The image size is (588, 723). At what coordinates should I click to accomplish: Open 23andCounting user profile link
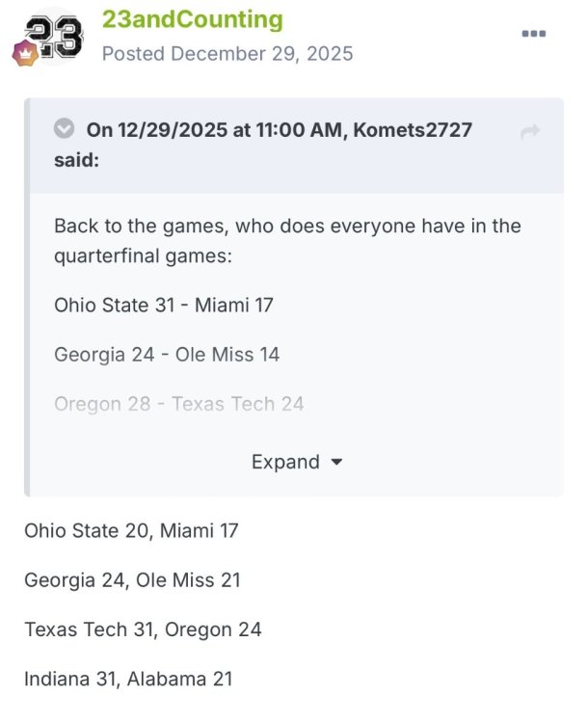(x=193, y=20)
